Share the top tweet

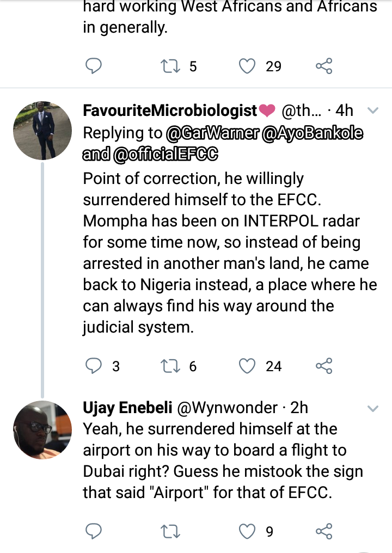pyautogui.click(x=324, y=66)
